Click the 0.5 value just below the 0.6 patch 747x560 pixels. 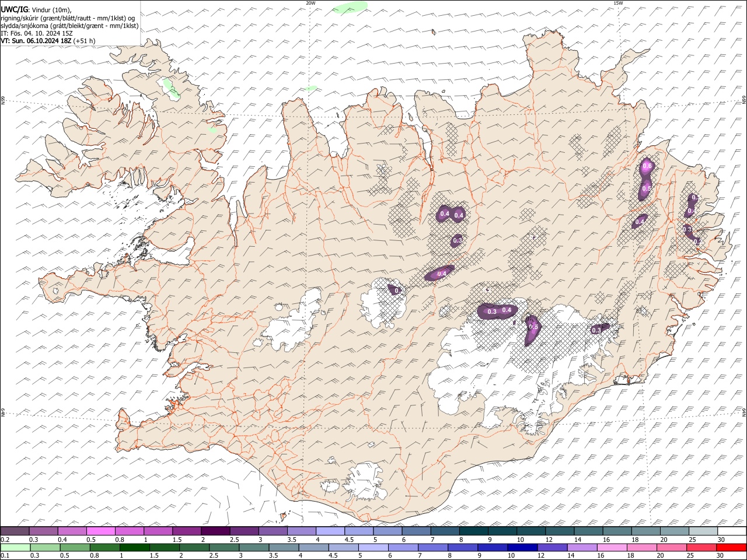646,188
